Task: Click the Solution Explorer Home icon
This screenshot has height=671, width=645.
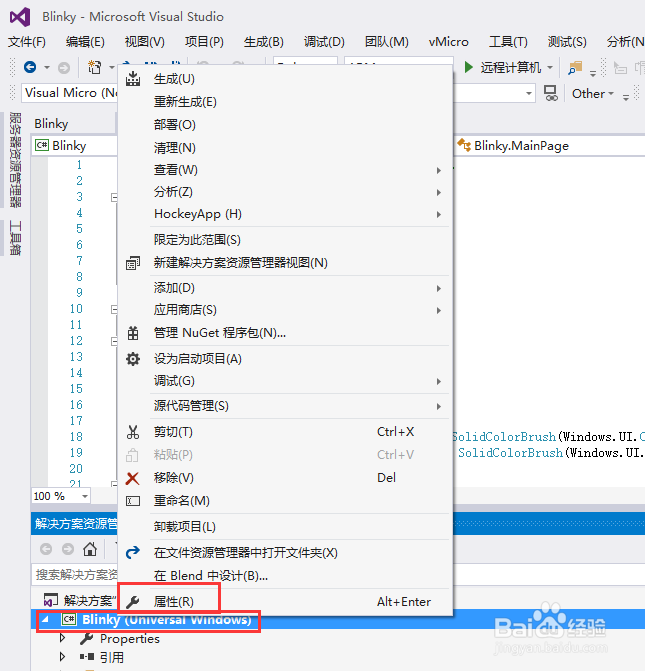Action: 90,549
